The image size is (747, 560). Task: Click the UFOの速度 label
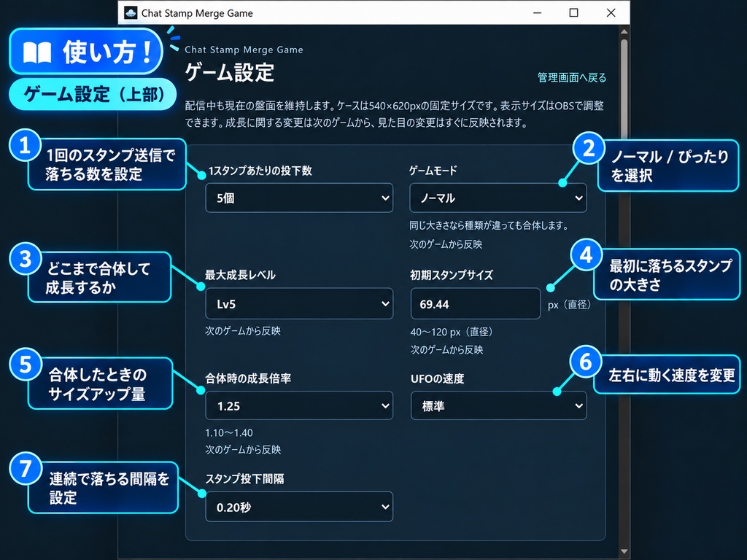click(x=438, y=378)
